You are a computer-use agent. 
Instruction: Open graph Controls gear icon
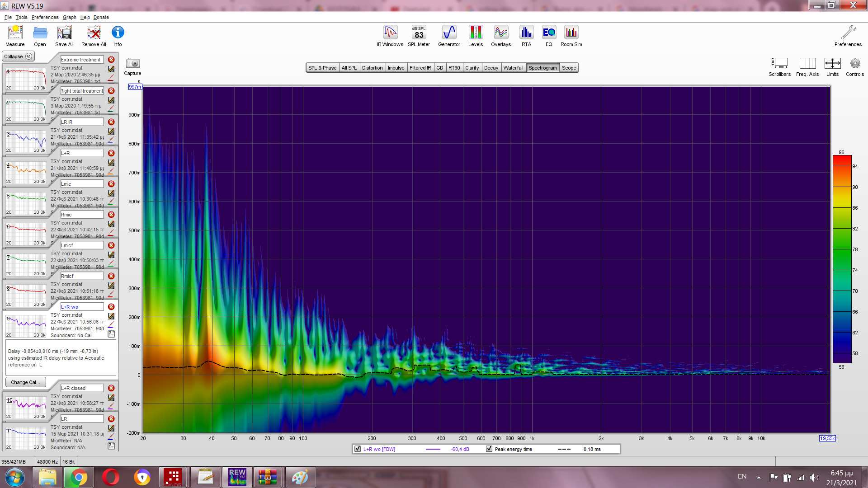(854, 64)
